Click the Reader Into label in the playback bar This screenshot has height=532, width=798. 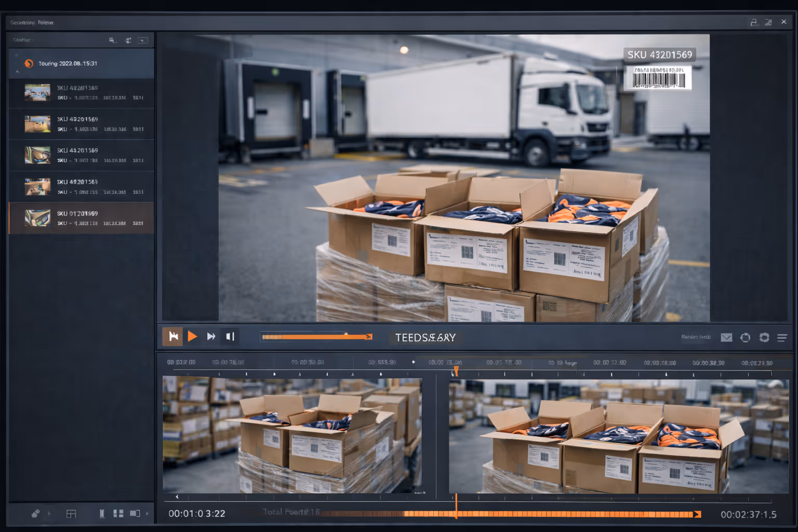pos(696,337)
